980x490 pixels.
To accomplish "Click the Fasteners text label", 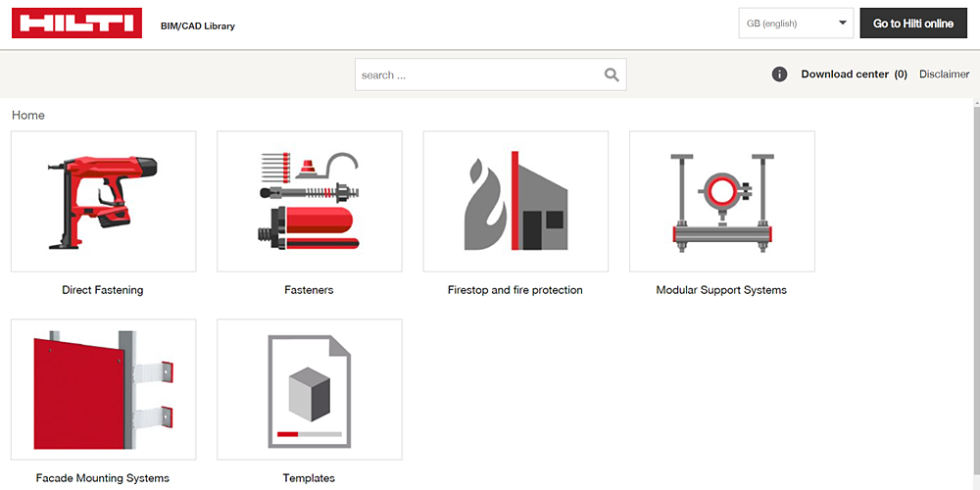I will click(309, 290).
